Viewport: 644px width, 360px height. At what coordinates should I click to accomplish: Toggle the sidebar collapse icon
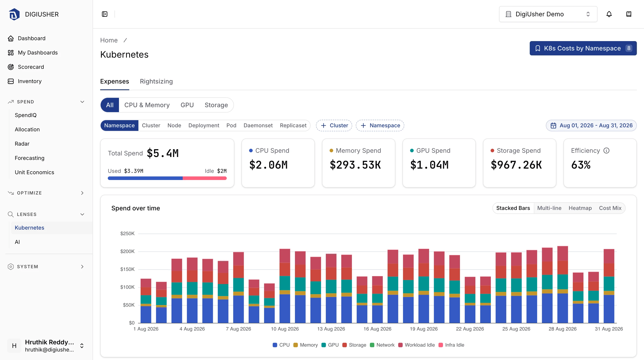(x=105, y=14)
